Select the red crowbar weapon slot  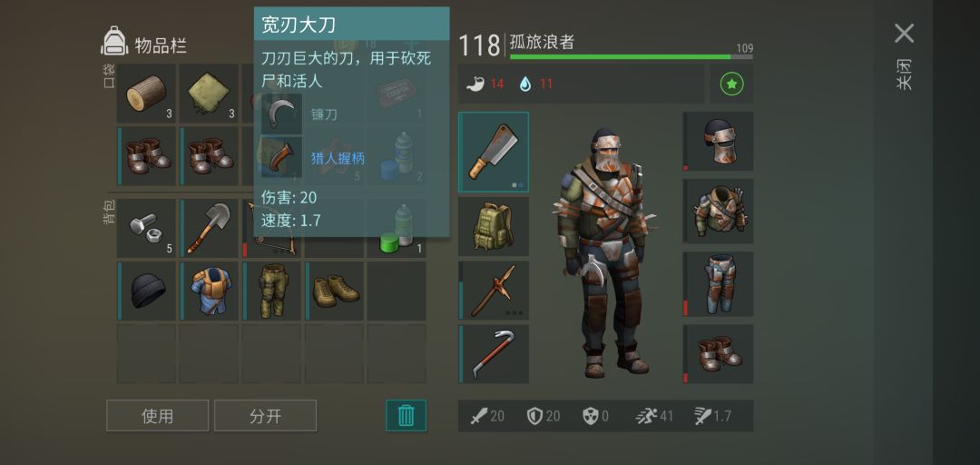click(494, 353)
